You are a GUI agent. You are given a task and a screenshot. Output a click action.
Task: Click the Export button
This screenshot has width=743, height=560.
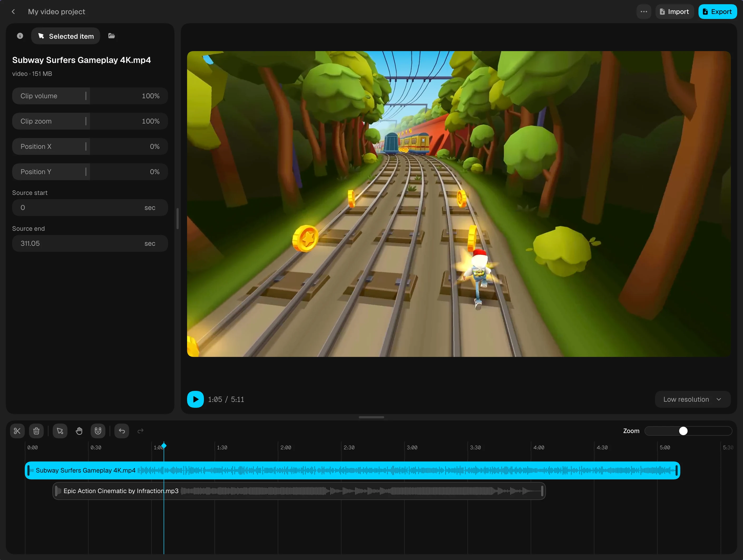pyautogui.click(x=717, y=12)
